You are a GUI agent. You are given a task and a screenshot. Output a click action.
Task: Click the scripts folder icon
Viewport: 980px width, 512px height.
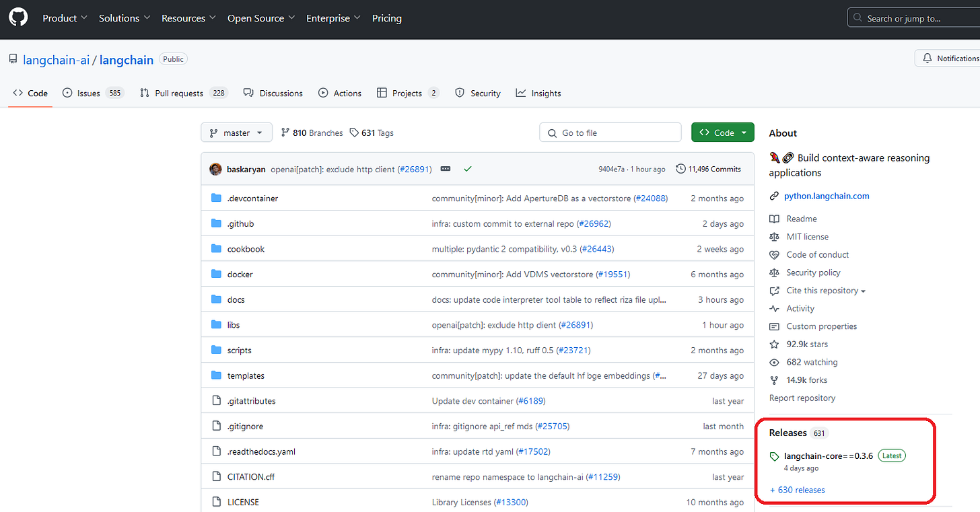pyautogui.click(x=216, y=350)
